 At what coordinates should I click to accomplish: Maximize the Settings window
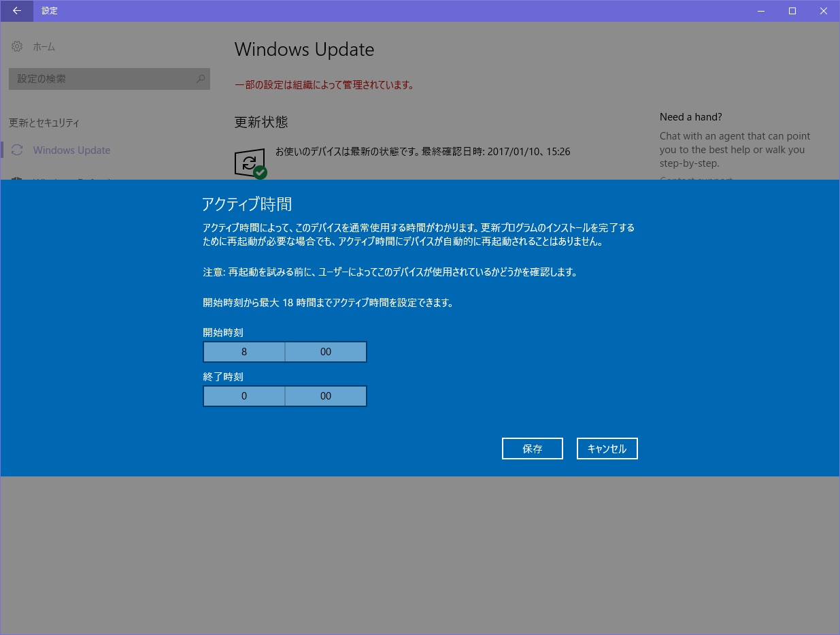[792, 11]
